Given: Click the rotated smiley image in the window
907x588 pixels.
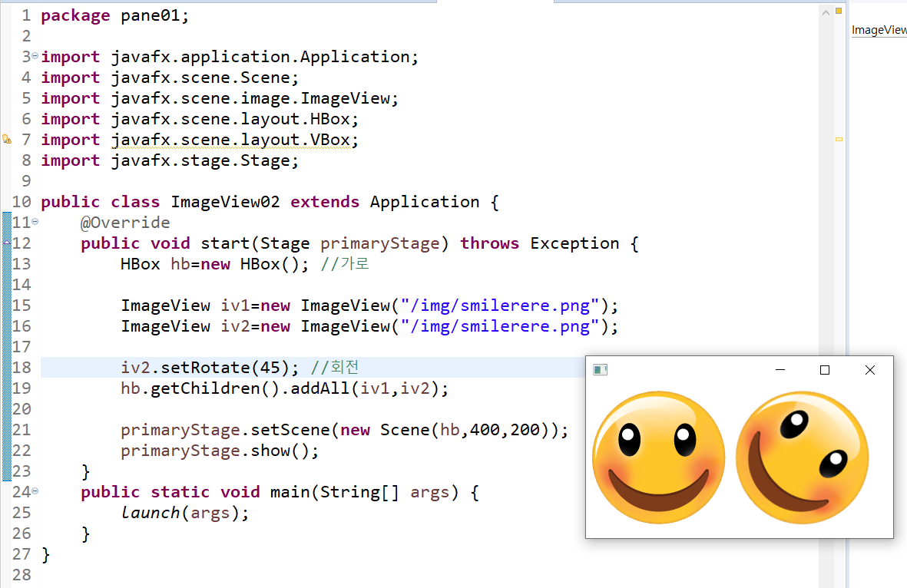Looking at the screenshot, I should coord(803,458).
